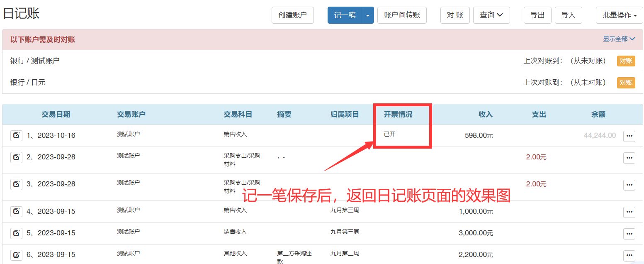This screenshot has width=644, height=264.
Task: Open more-options ellipsis for row 1
Action: point(629,136)
